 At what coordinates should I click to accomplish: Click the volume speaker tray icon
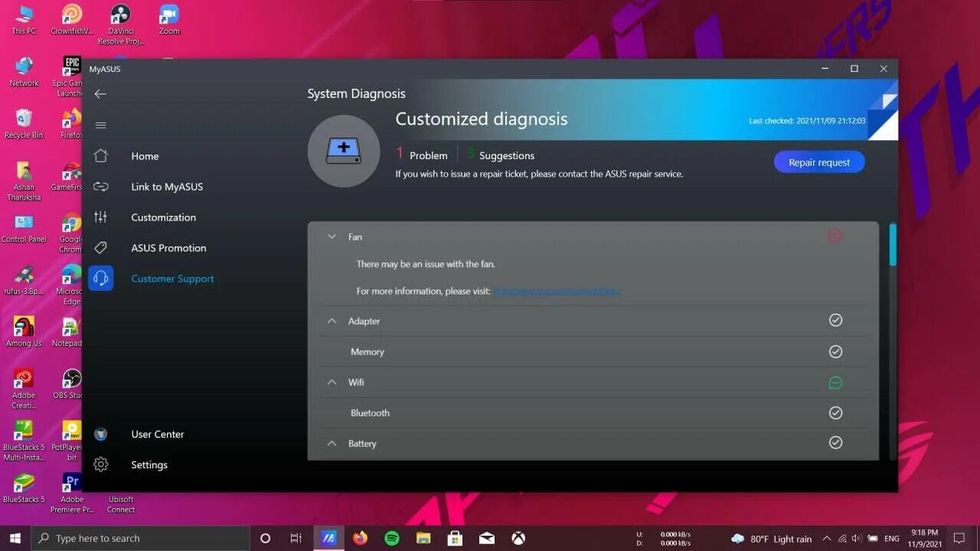856,539
